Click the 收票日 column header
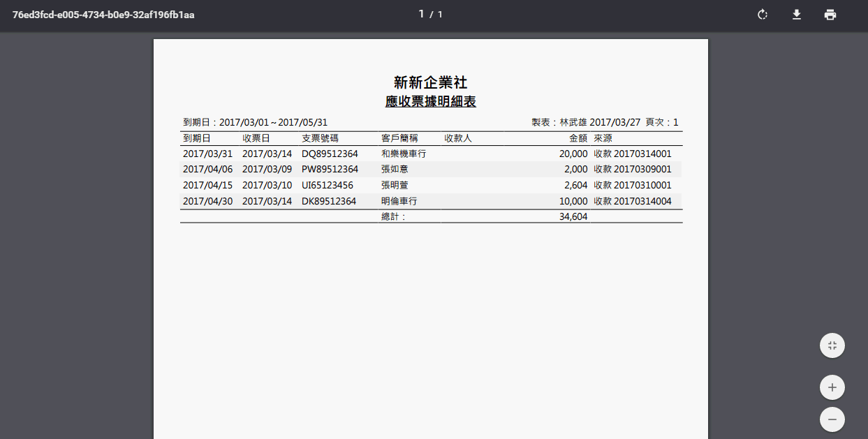 (256, 138)
